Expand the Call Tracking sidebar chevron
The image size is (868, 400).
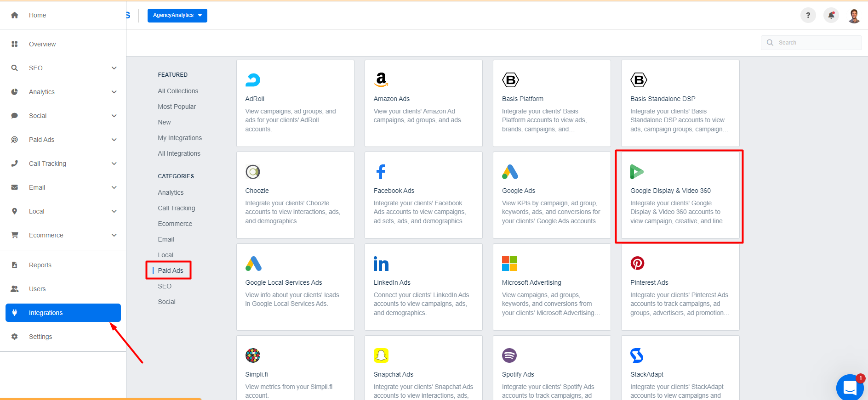tap(114, 163)
